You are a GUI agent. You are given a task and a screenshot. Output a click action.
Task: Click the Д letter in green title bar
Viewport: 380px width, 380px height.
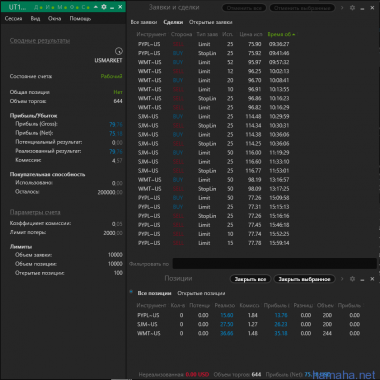click(36, 7)
